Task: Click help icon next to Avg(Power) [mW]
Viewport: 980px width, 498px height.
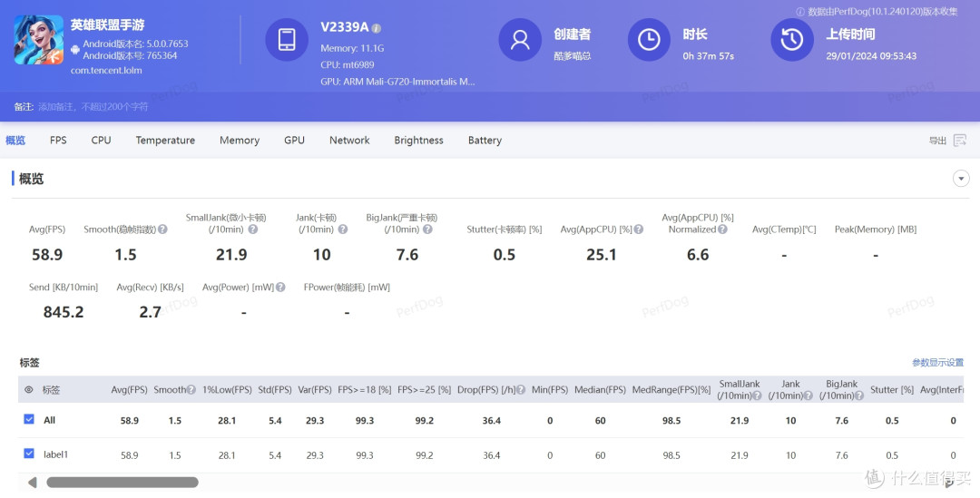Action: click(280, 288)
